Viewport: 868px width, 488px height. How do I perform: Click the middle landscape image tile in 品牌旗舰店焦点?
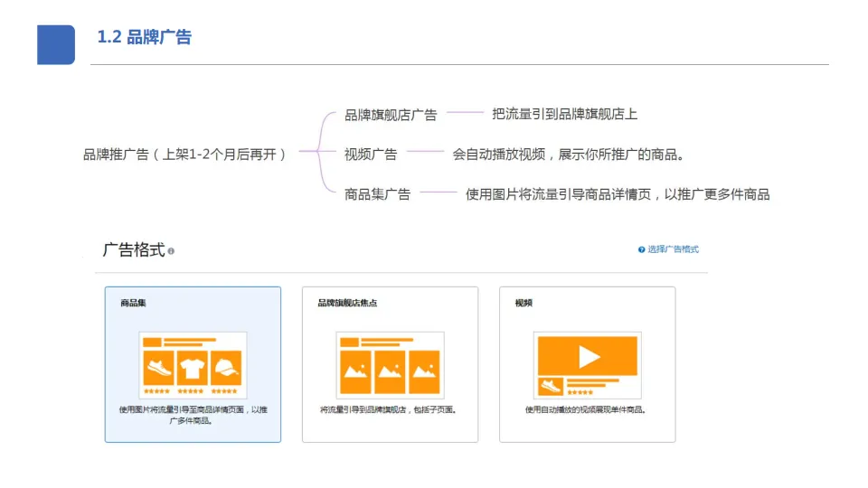click(390, 371)
